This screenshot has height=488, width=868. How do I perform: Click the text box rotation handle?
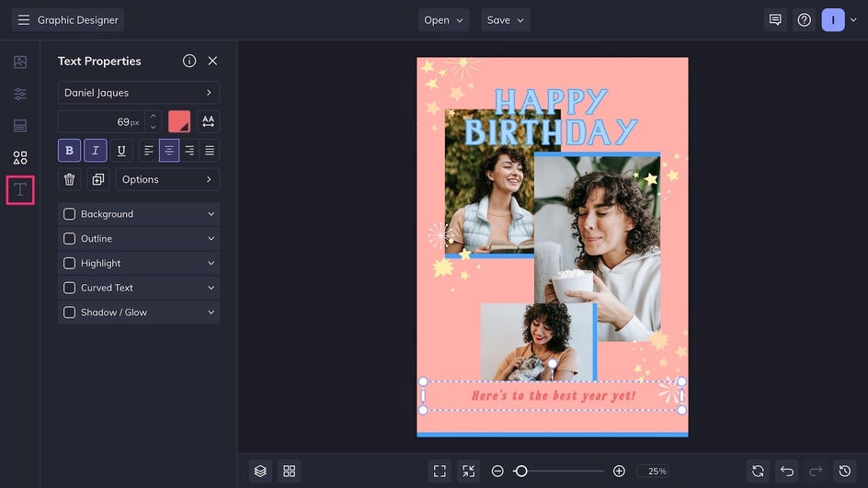point(553,364)
